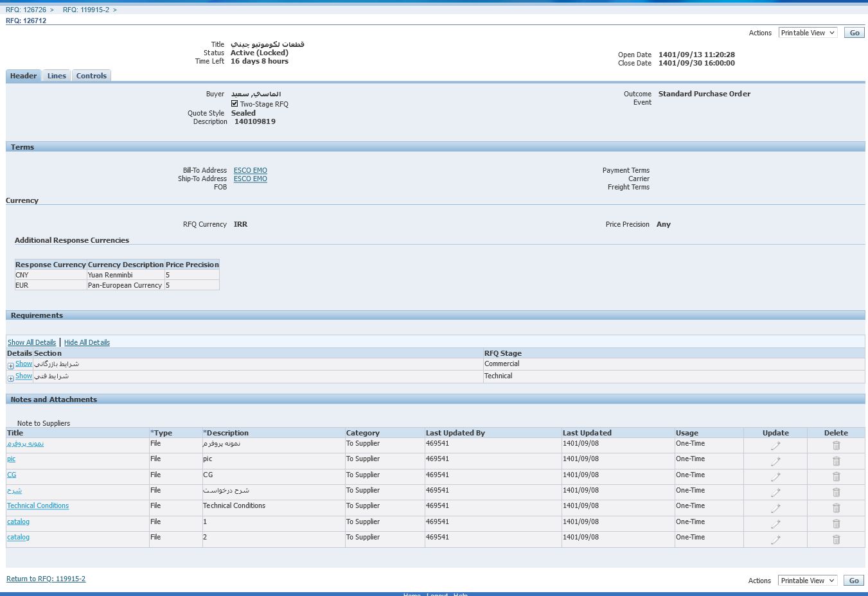The width and height of the screenshot is (868, 596).
Task: Switch to the Header tab
Action: point(24,76)
